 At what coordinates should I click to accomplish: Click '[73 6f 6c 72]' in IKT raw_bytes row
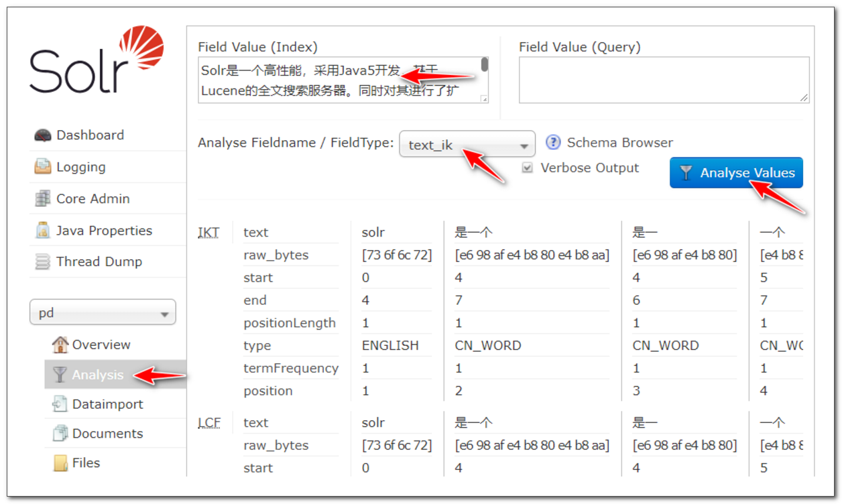coord(397,255)
